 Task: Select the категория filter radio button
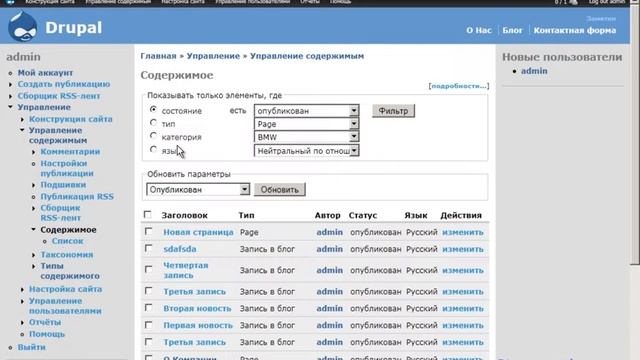153,136
